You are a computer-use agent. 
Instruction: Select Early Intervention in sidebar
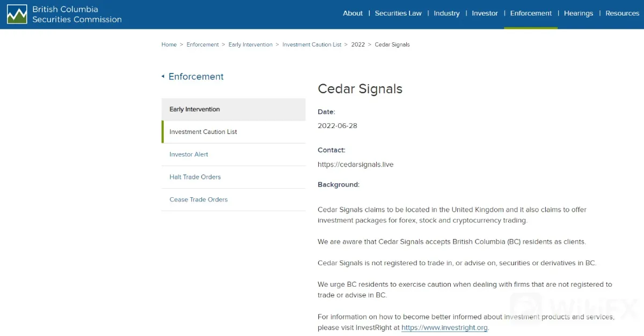pyautogui.click(x=233, y=109)
